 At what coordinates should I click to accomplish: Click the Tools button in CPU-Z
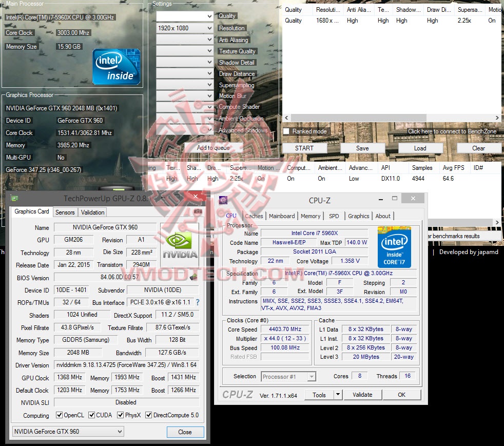coord(319,395)
